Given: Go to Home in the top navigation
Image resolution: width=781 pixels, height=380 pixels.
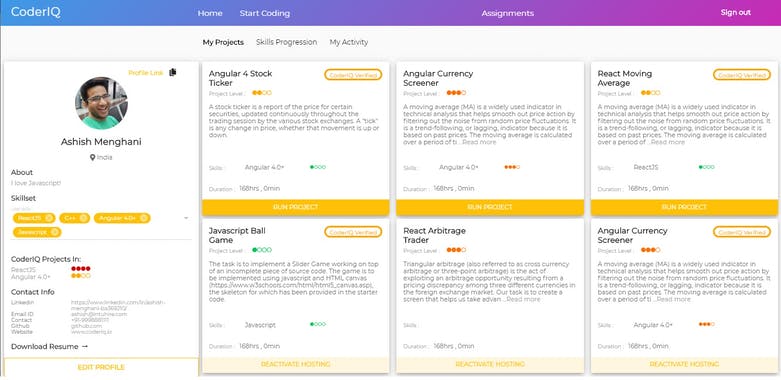Looking at the screenshot, I should pos(210,13).
